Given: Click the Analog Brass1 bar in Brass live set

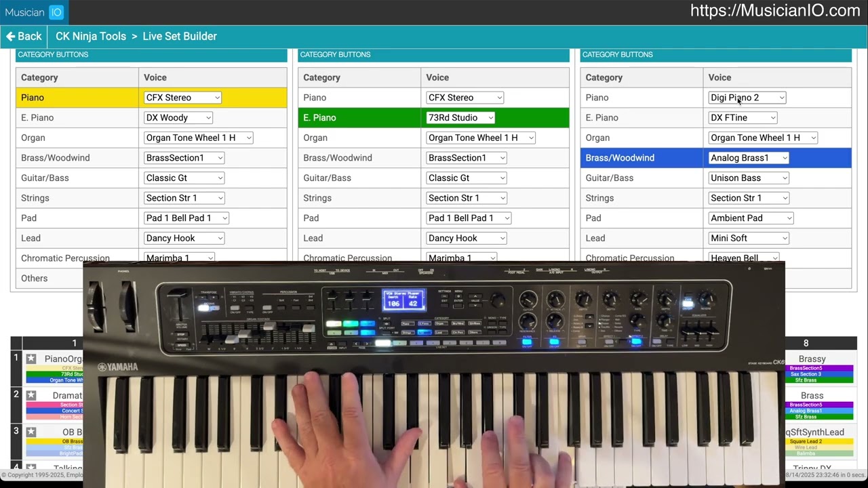Looking at the screenshot, I should coord(819,411).
